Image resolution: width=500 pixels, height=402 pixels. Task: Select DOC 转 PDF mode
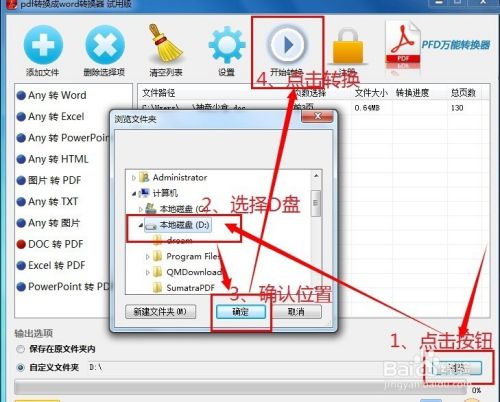coord(50,244)
